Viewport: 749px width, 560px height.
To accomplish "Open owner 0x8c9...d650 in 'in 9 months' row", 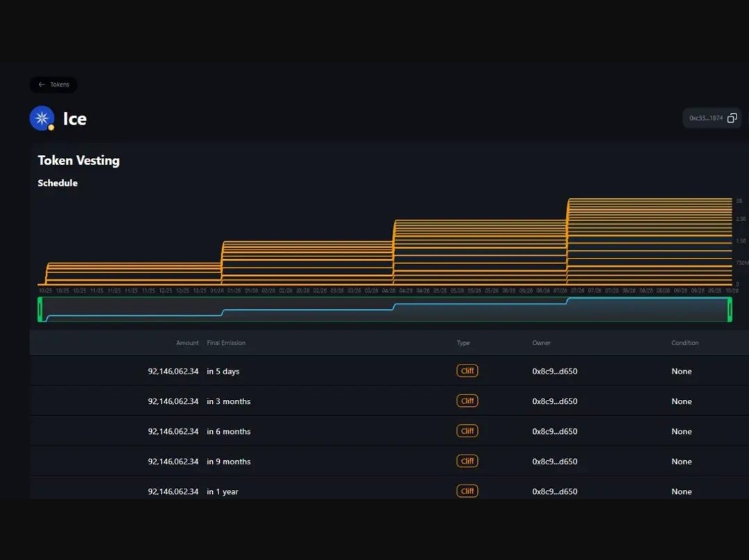I will [555, 462].
